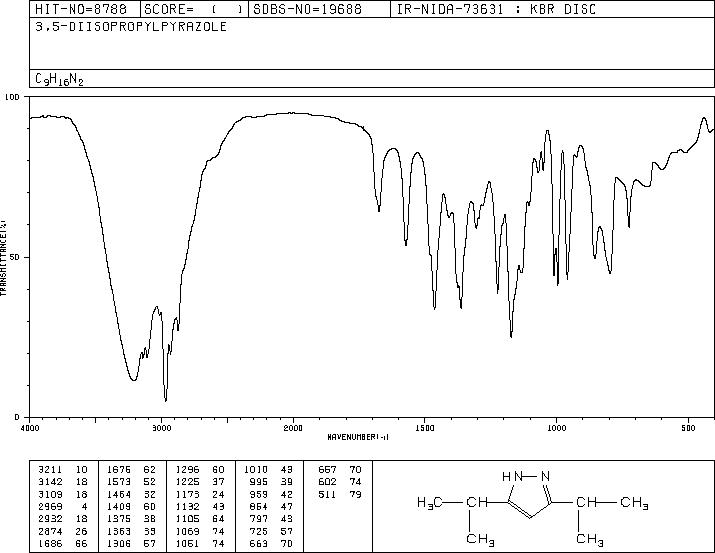The width and height of the screenshot is (715, 553).
Task: Click the 3000 wavenumber axis label
Action: pyautogui.click(x=161, y=428)
